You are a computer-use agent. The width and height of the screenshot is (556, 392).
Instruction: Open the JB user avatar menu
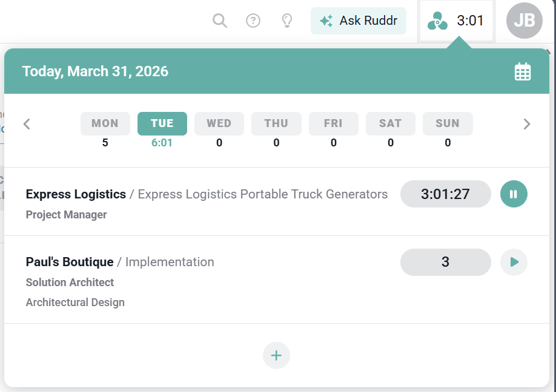pos(524,21)
